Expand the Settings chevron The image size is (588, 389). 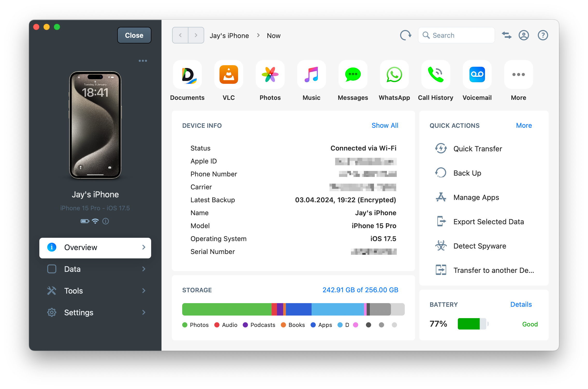[x=144, y=312]
